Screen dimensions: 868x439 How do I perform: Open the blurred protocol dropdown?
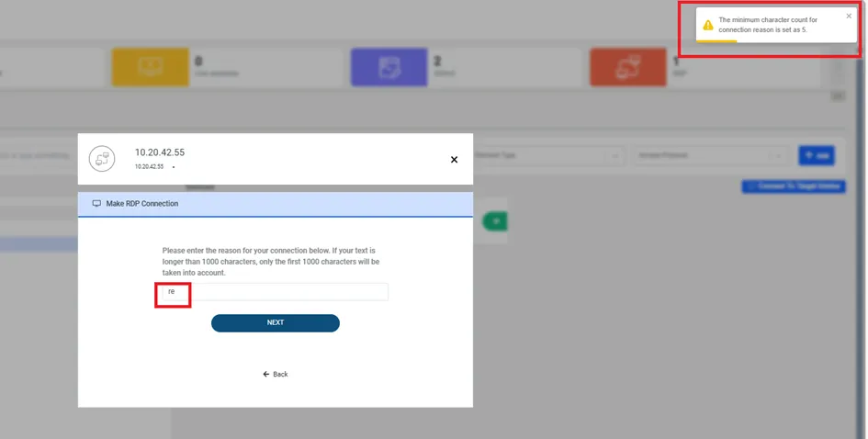tap(710, 155)
